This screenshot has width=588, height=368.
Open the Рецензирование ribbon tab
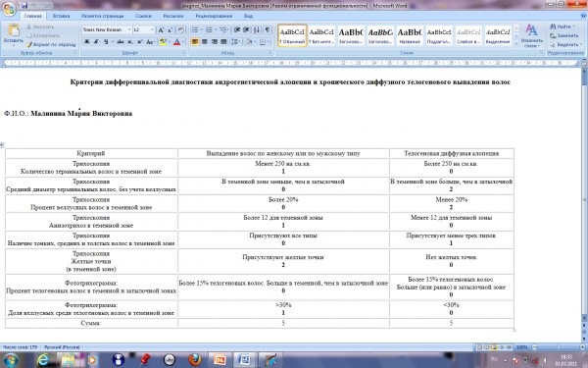(x=214, y=16)
